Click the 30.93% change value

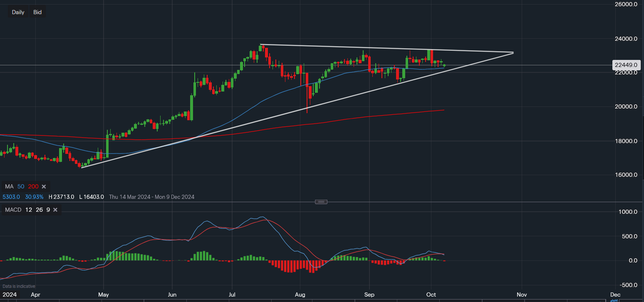[x=35, y=197]
